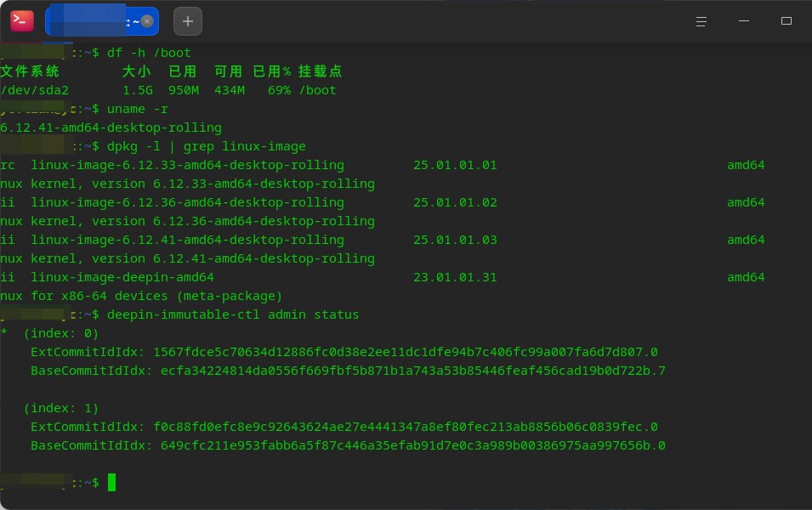Click the BaseCommitIdIdx hash starting "ecfa3422"
Screen dimensions: 812x510
413,371
